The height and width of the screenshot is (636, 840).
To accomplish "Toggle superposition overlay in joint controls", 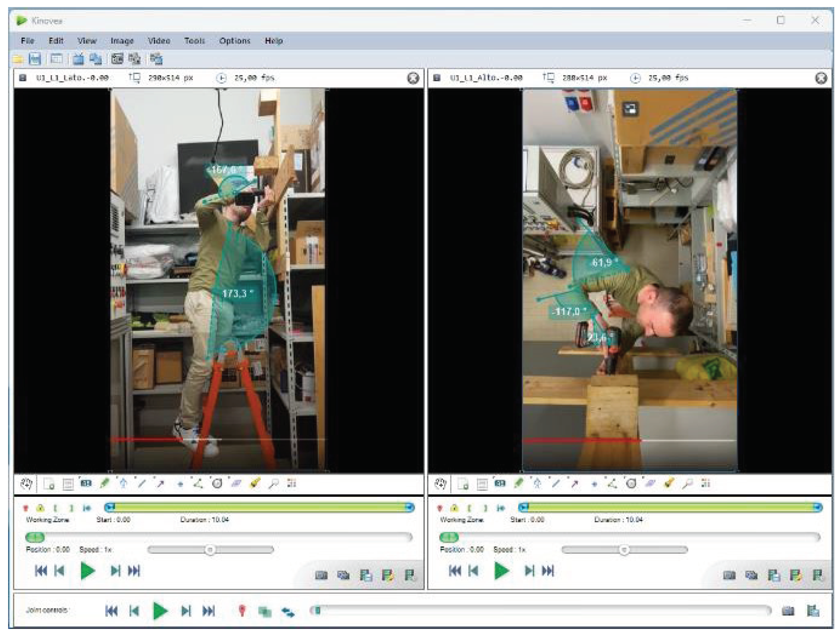I will (265, 611).
